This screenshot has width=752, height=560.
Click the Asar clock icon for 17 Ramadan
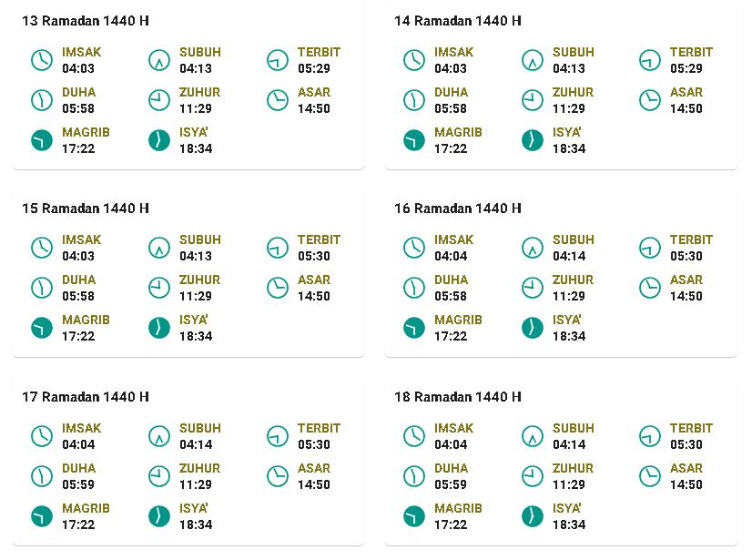pyautogui.click(x=277, y=476)
